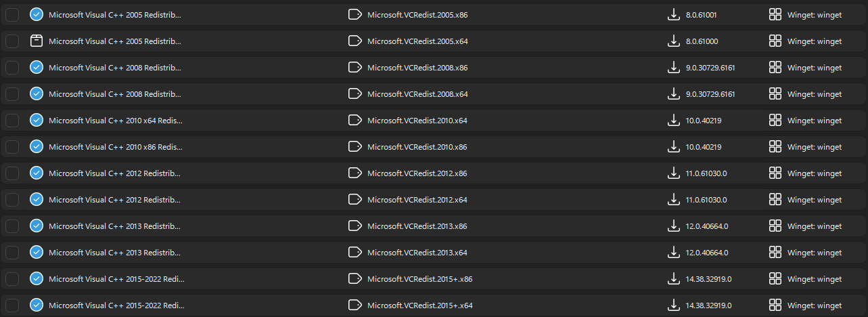This screenshot has width=868, height=317.
Task: Click the download icon in the VCRedist.2015+.x64 row
Action: pos(673,305)
